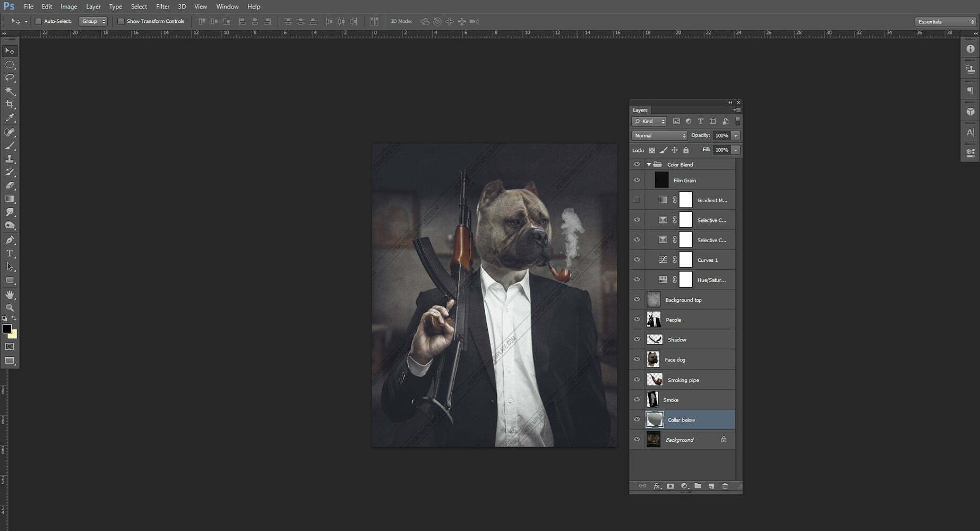Click the foreground color swatch
The height and width of the screenshot is (531, 980).
(x=7, y=329)
